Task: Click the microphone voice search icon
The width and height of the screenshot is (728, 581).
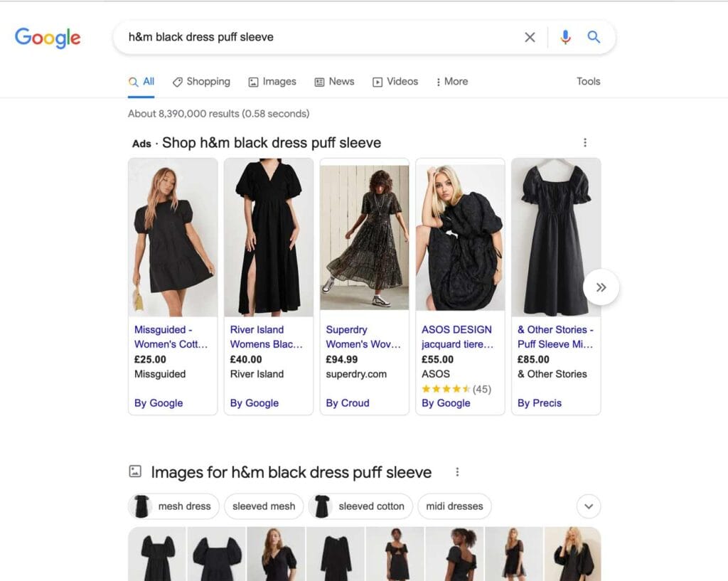Action: (x=565, y=37)
